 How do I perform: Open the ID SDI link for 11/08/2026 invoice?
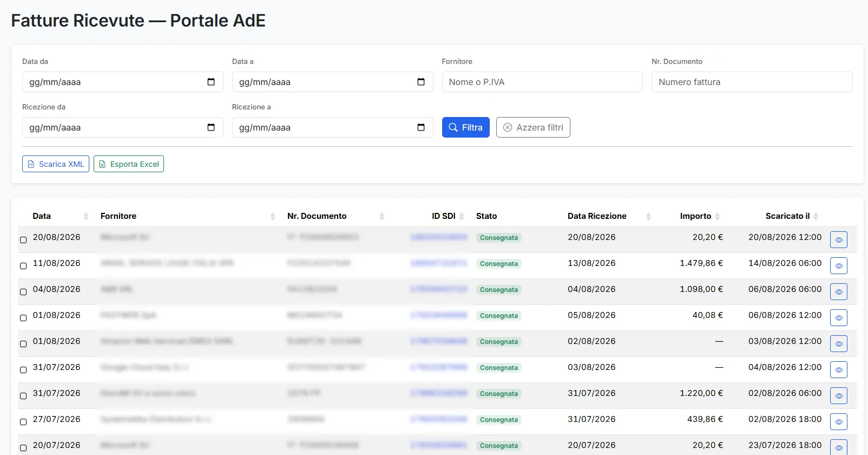[438, 263]
